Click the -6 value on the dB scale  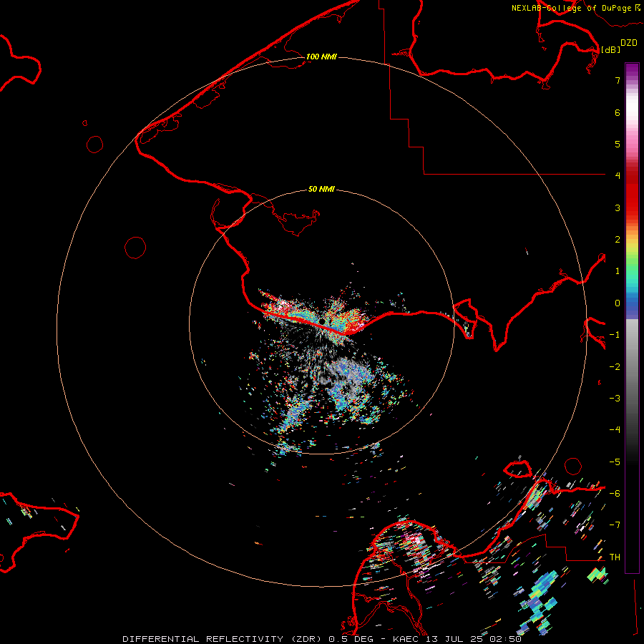coord(615,494)
